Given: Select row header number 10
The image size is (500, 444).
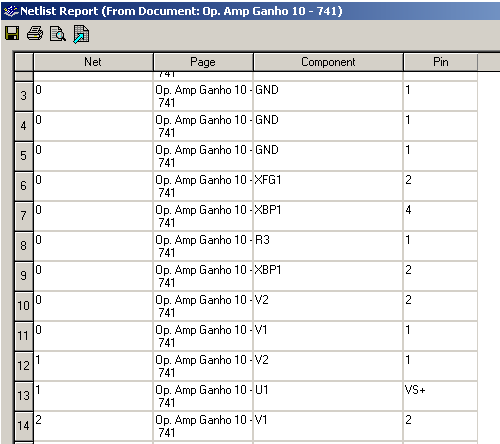Looking at the screenshot, I should (24, 306).
